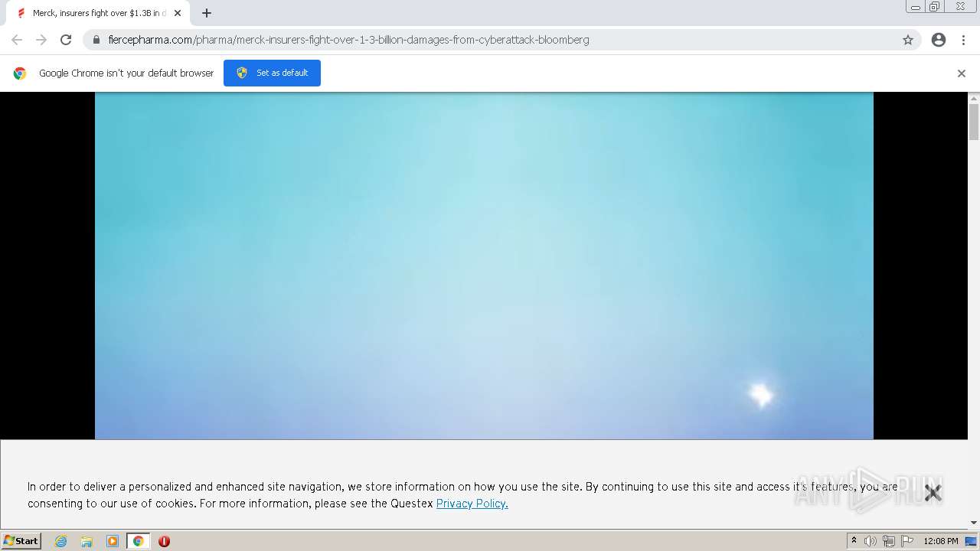Dismiss the default browser notification bar
This screenshot has height=551, width=980.
tap(962, 73)
